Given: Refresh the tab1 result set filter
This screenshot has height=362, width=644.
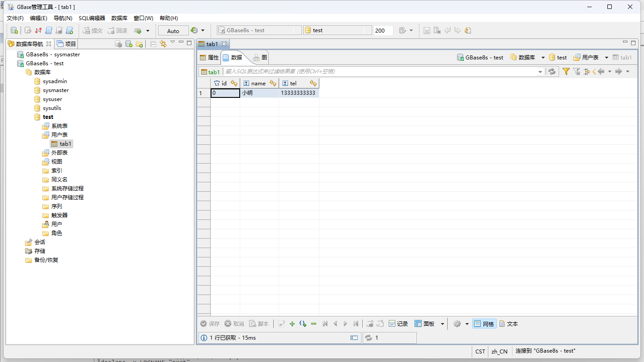Looking at the screenshot, I should coord(552,72).
